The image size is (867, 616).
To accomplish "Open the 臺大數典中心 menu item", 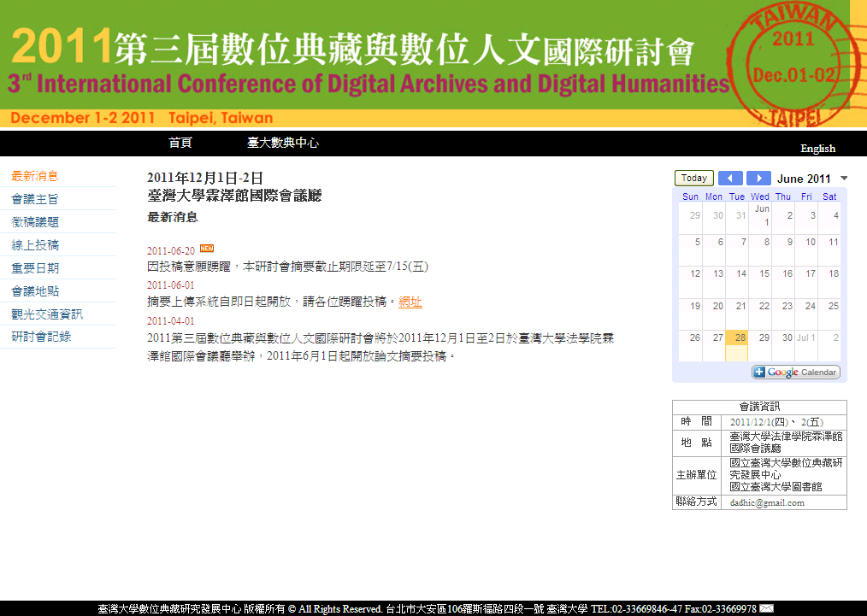I will (283, 143).
